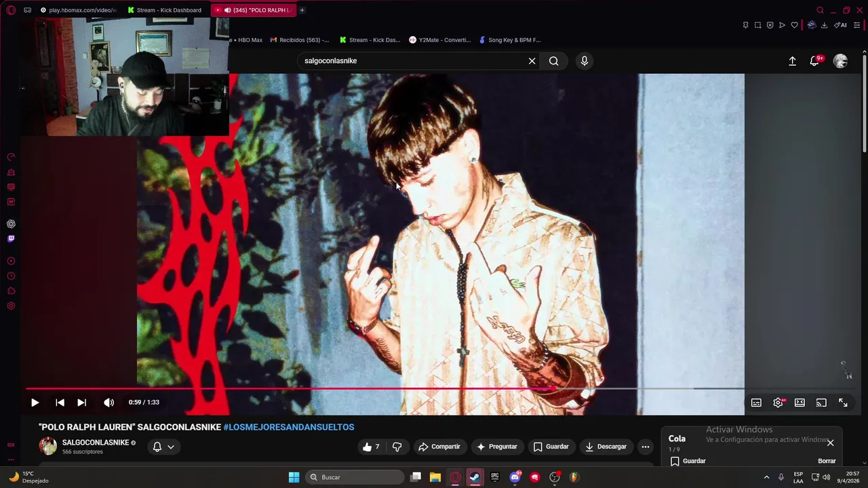This screenshot has width=868, height=488.
Task: Skip to the next video
Action: (81, 403)
